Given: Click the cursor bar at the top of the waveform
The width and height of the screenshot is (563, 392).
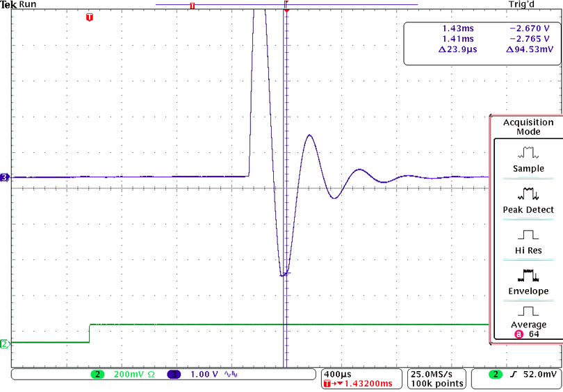Looking at the screenshot, I should click(x=286, y=5).
